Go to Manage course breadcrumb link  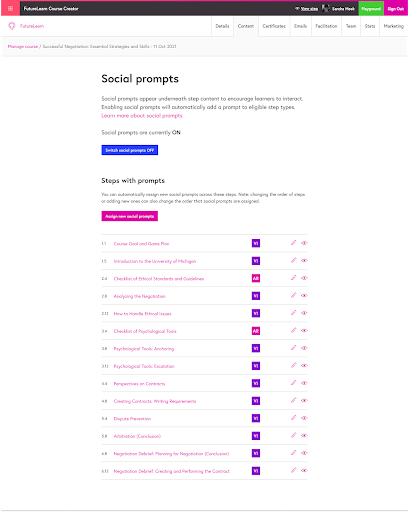[x=23, y=46]
